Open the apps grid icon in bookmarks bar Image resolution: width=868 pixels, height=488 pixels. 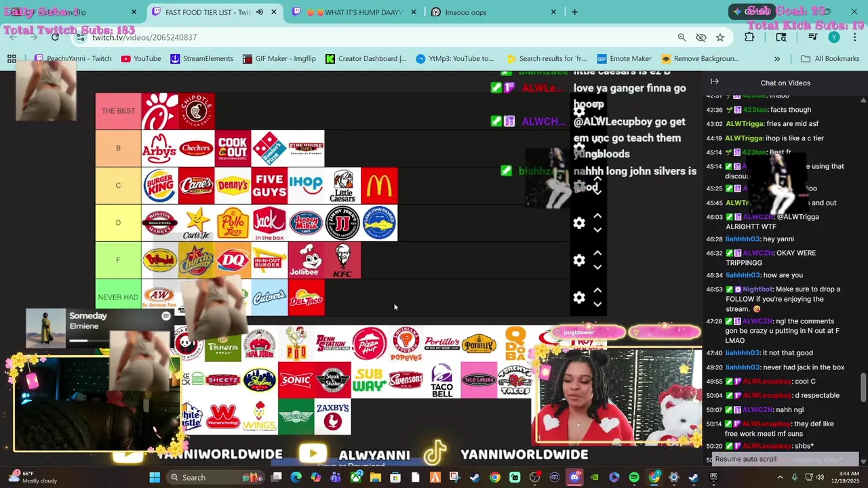[x=12, y=59]
